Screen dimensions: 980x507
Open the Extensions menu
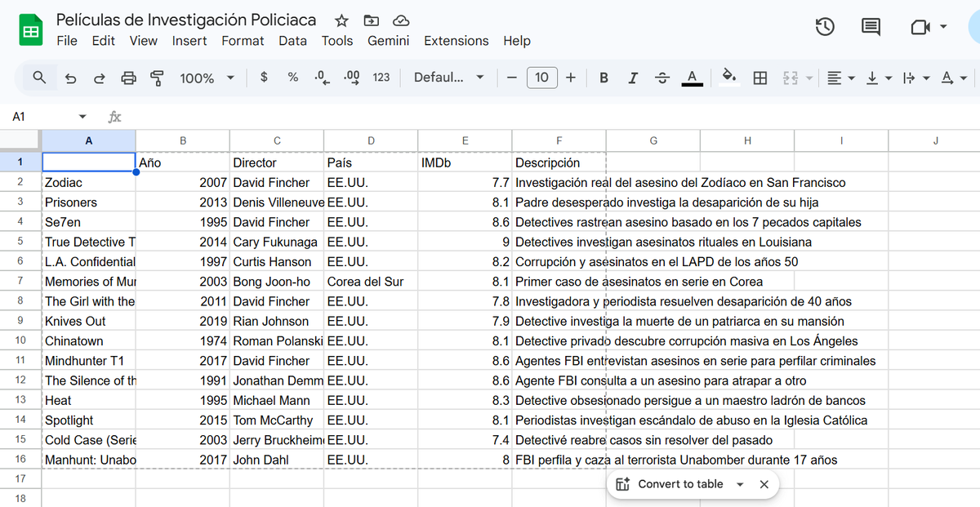pos(456,41)
